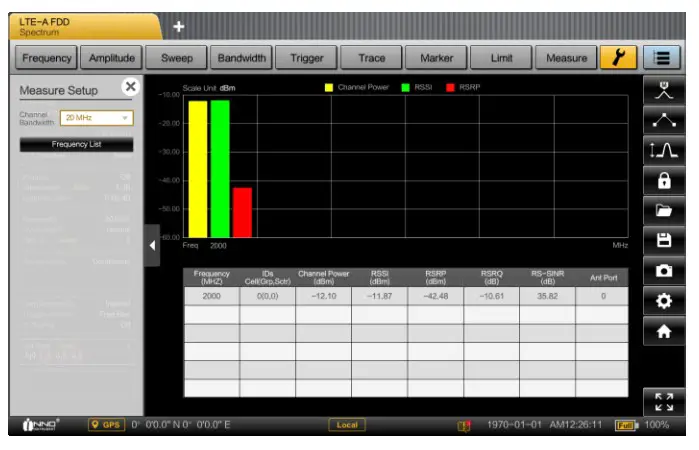
Task: Click the yellow Channel Power legend swatch
Action: pos(329,87)
